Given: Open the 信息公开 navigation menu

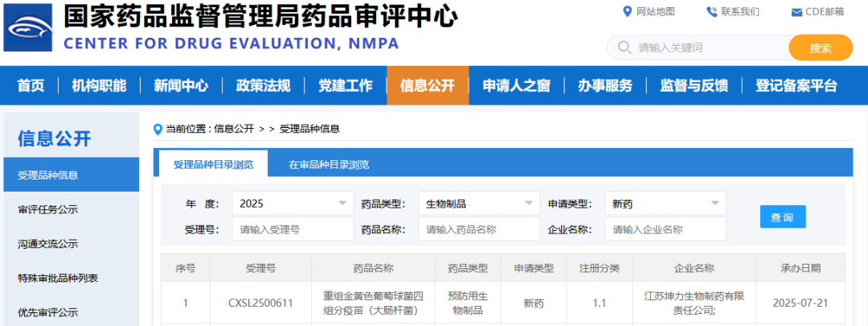Looking at the screenshot, I should click(427, 86).
